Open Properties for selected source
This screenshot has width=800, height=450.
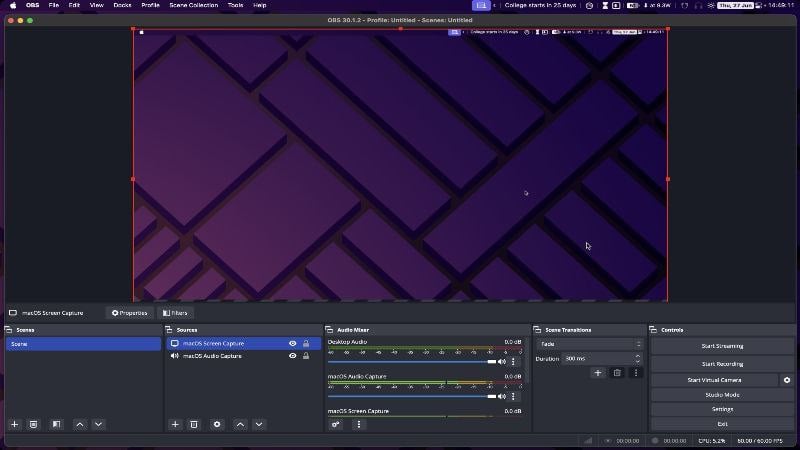(129, 313)
